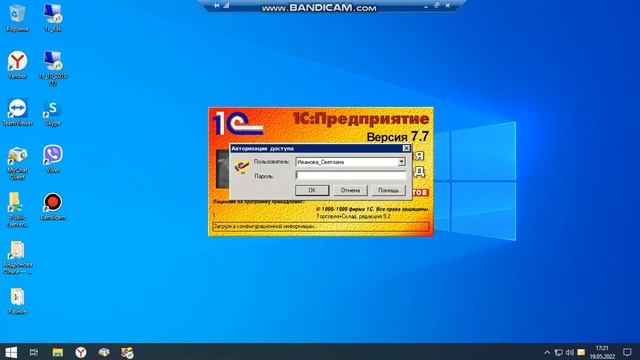Restore down via Bandicam bar button
The height and width of the screenshot is (360, 640).
click(436, 6)
